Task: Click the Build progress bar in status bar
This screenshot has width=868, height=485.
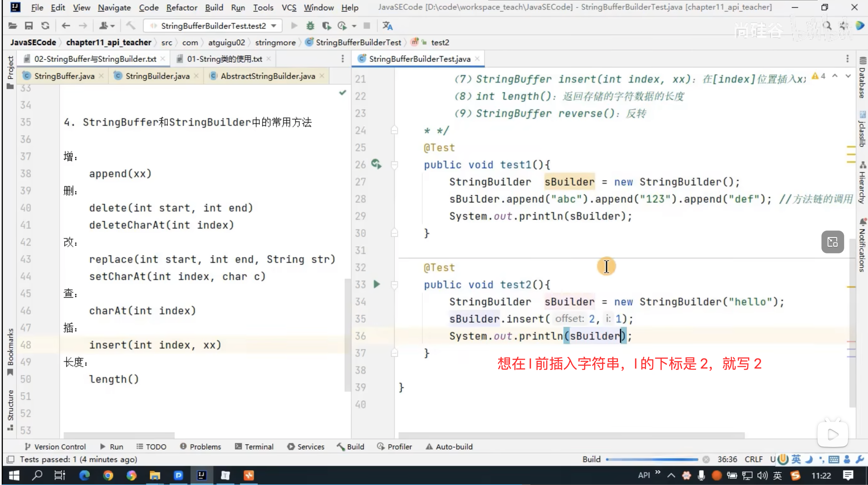Action: coord(652,459)
